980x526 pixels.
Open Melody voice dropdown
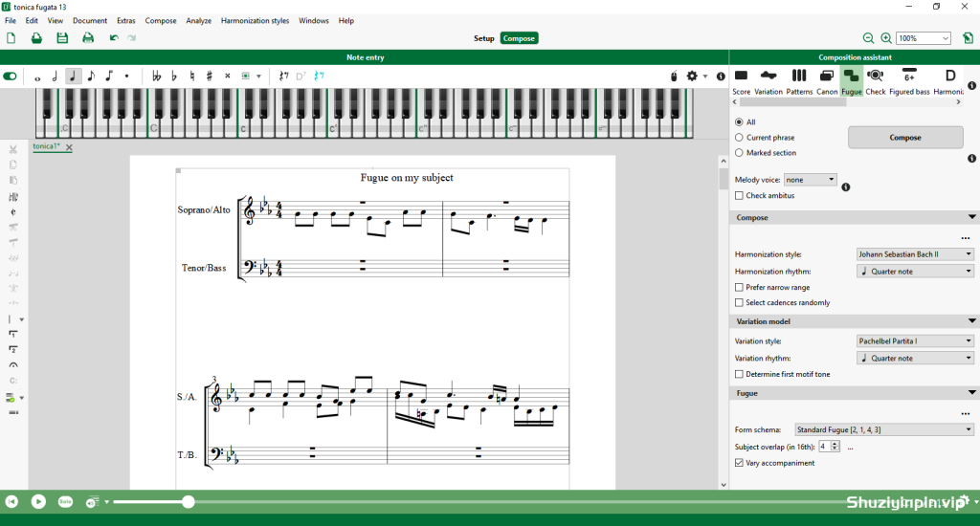coord(810,180)
